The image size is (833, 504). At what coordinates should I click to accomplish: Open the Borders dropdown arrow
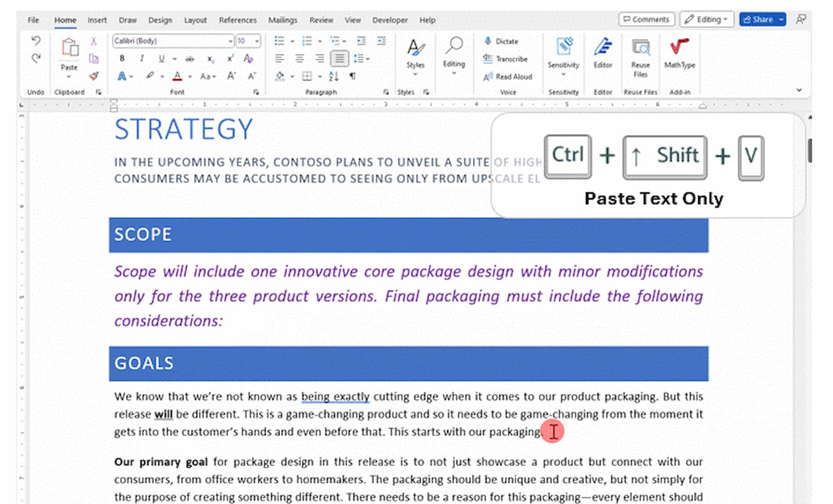click(x=320, y=76)
